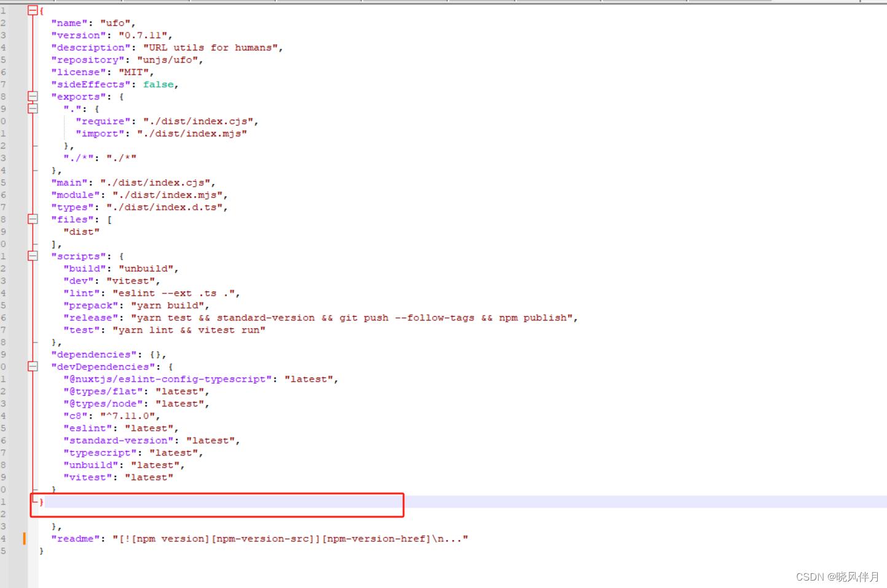Collapse the "scripts" block fold marker

[33, 256]
